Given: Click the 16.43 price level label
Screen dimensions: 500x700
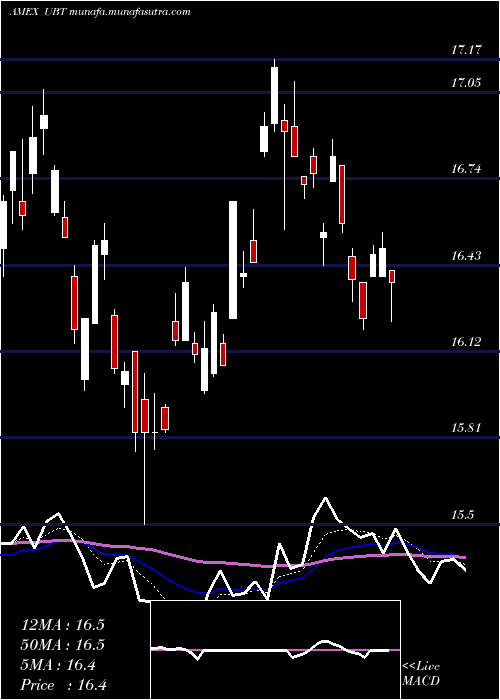Looking at the screenshot, I should coord(466,256).
